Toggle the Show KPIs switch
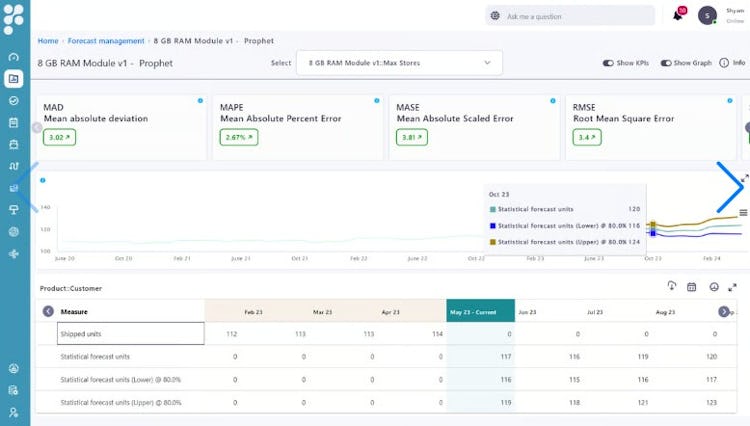Screen dimensions: 750x426 click(608, 63)
